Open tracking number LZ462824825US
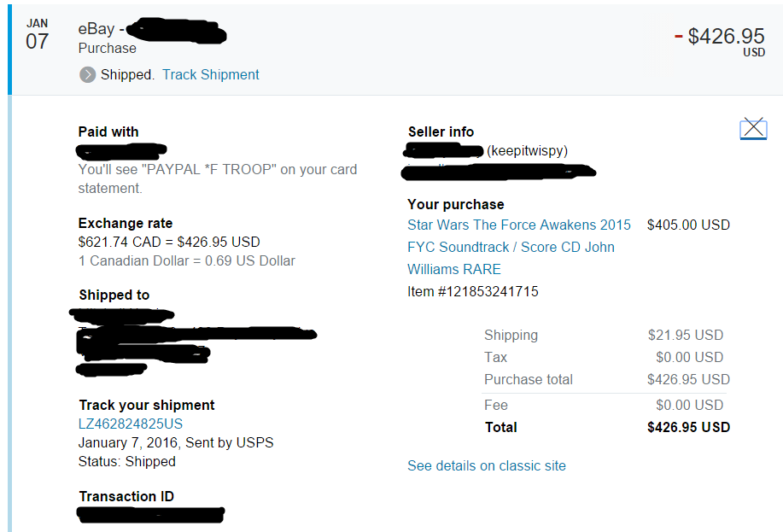This screenshot has height=532, width=783. click(x=131, y=424)
